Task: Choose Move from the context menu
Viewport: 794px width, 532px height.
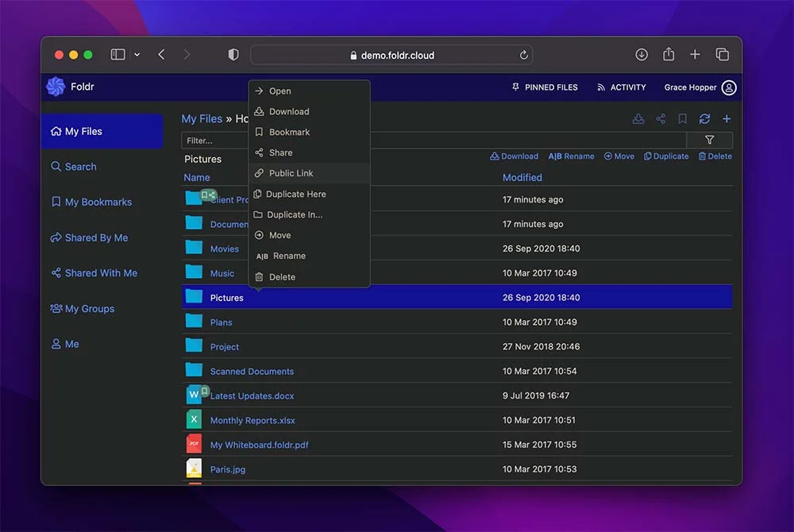Action: 310,235
